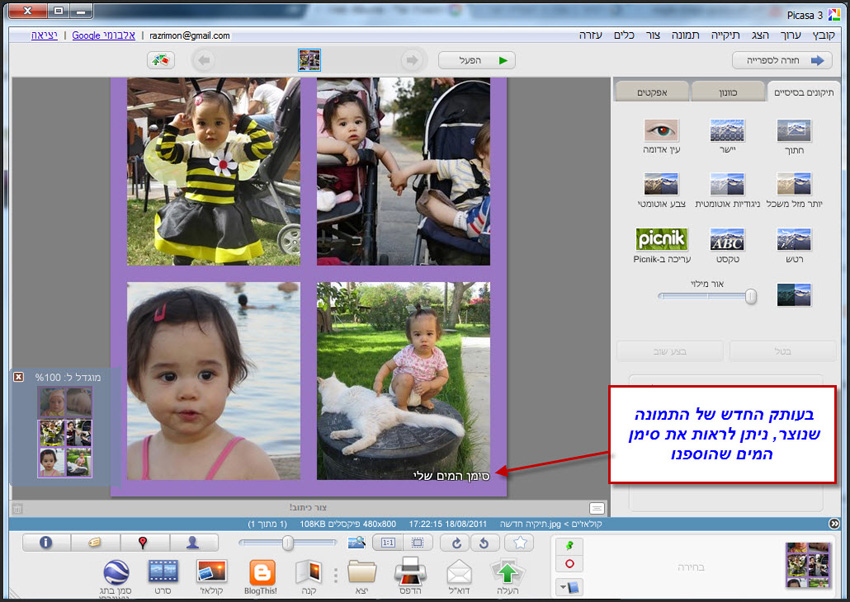Click the sign out (יציאה) link
Viewport: 850px width, 602px height.
[44, 35]
